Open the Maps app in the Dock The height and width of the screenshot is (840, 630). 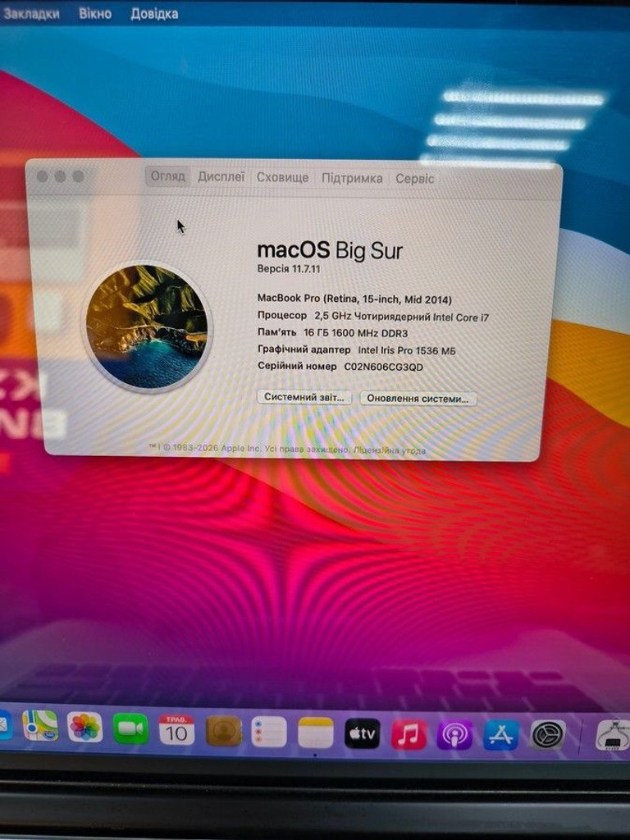point(40,725)
